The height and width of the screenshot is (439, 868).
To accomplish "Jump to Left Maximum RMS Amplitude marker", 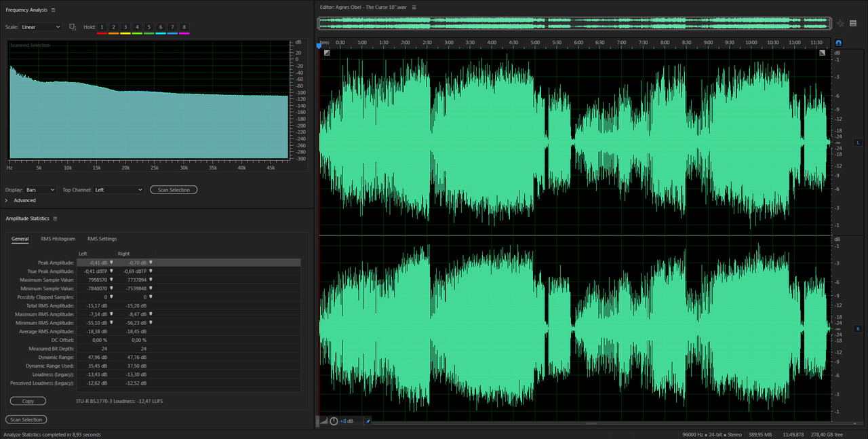I will [112, 314].
